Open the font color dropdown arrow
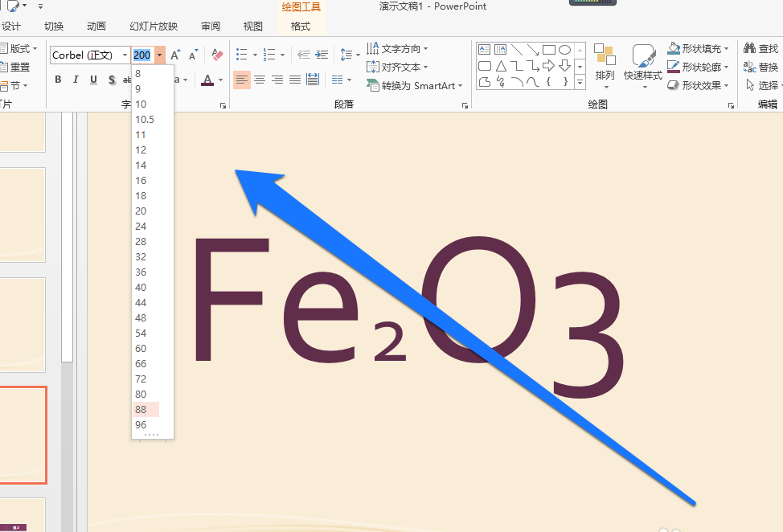 pyautogui.click(x=220, y=80)
